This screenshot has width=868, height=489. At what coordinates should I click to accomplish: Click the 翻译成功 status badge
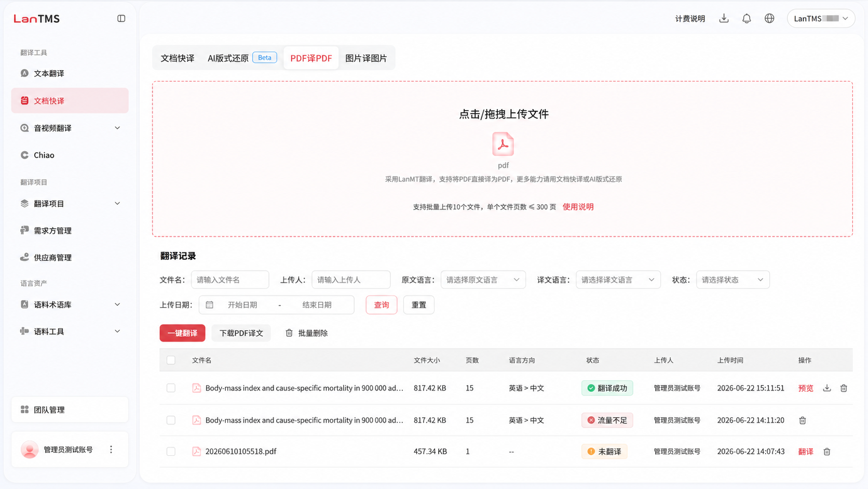tap(607, 388)
